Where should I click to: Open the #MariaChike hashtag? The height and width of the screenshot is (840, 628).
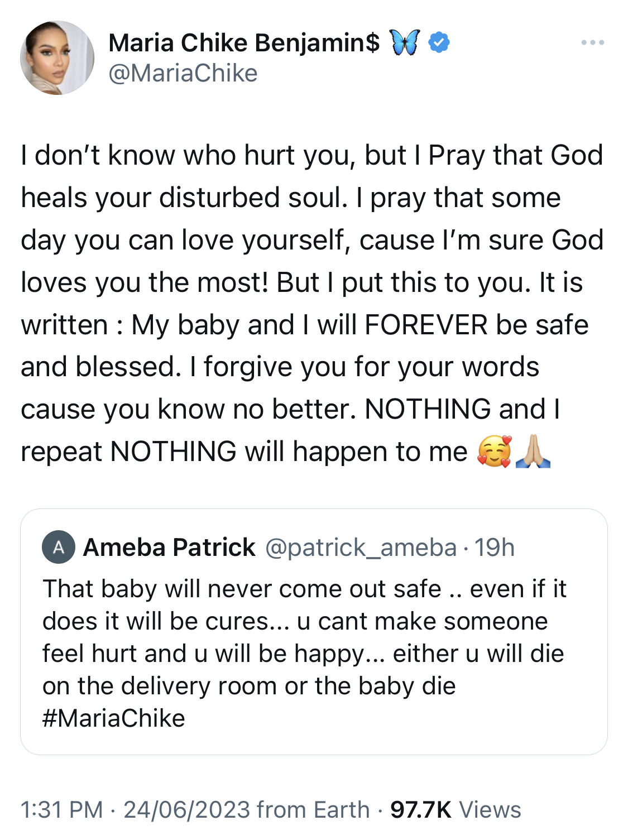click(114, 718)
